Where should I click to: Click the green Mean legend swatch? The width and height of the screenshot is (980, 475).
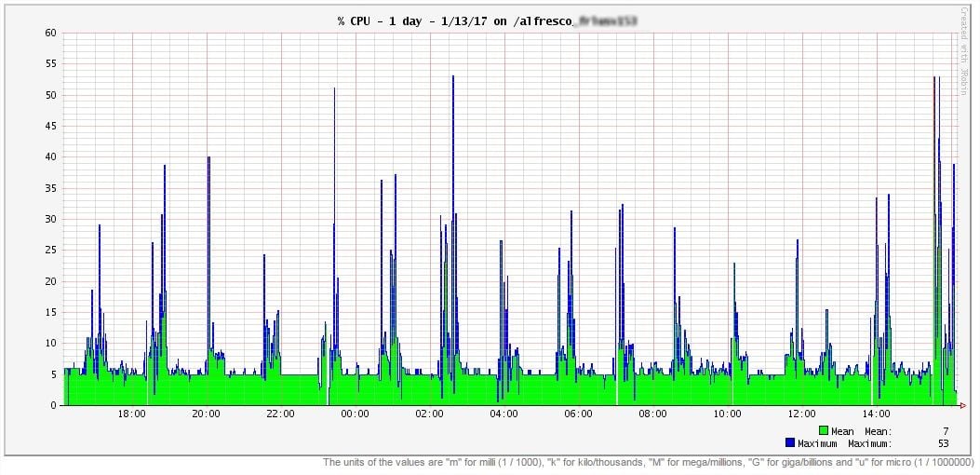click(824, 430)
